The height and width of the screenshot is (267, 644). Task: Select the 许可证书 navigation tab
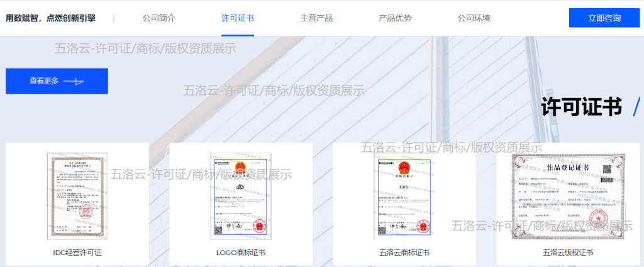(238, 18)
